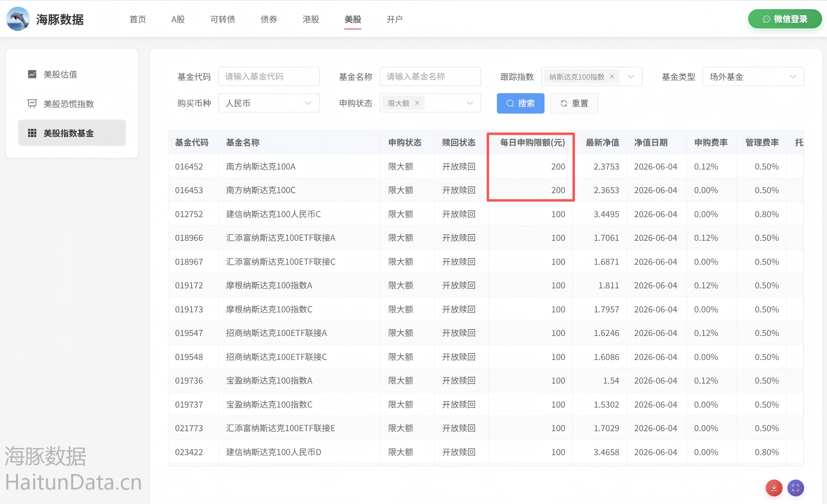The height and width of the screenshot is (504, 827).
Task: Click 汇添富纳斯达克100ETF联接C fund name
Action: (x=281, y=262)
